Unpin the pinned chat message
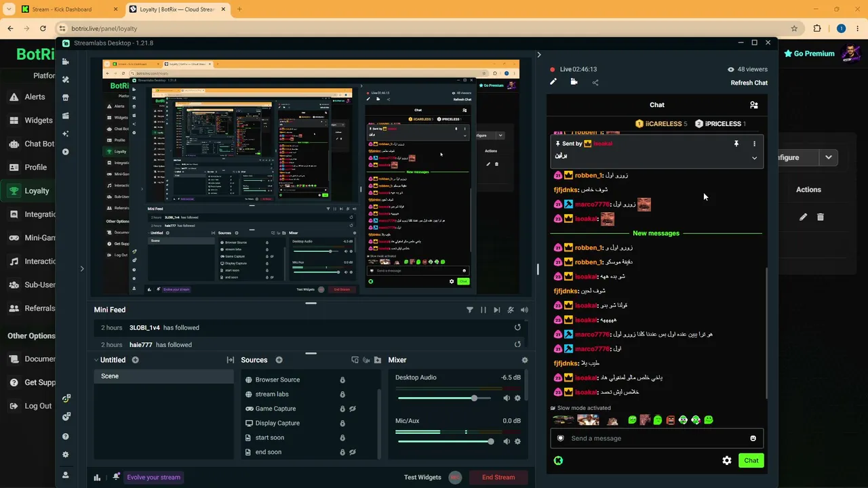The width and height of the screenshot is (868, 488). [736, 144]
